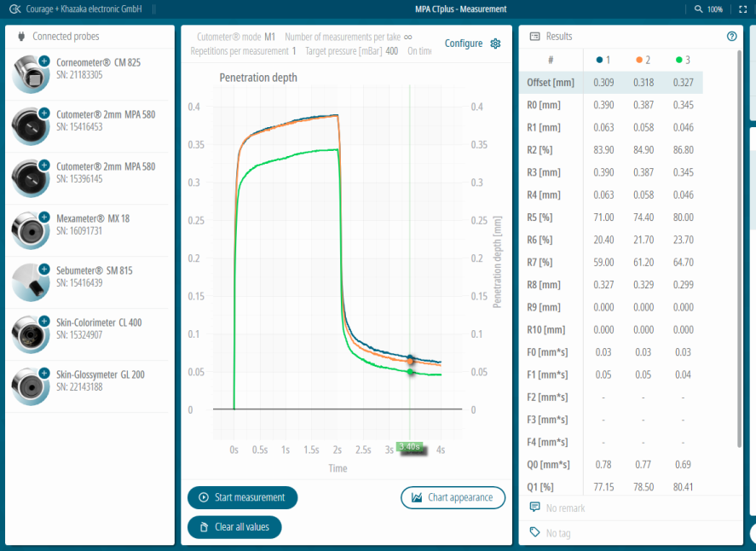Click the results panel vertical scrollbar

pyautogui.click(x=739, y=248)
